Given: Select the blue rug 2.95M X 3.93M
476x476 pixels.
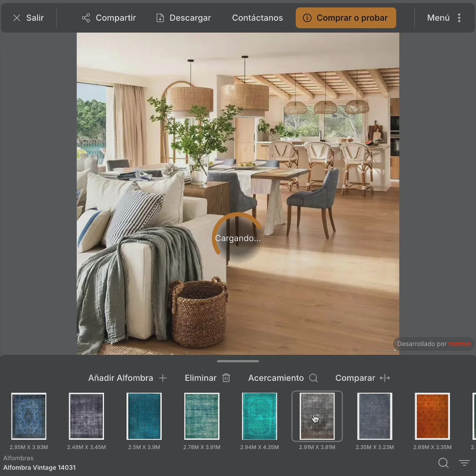Looking at the screenshot, I should tap(29, 416).
